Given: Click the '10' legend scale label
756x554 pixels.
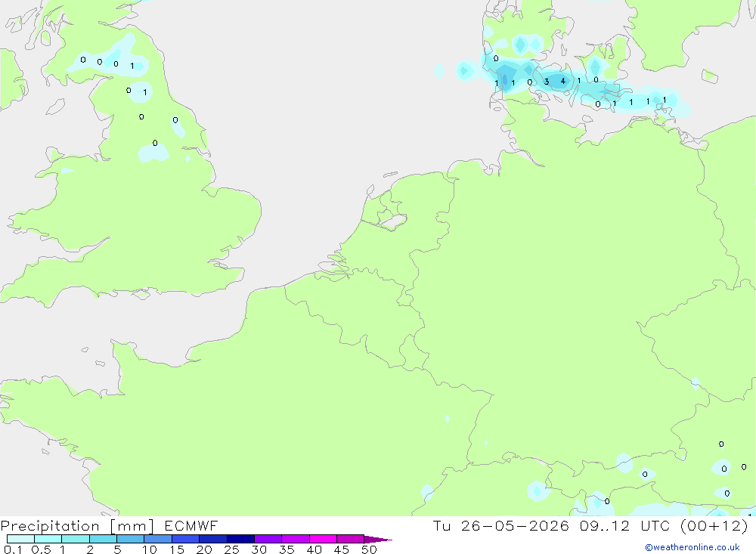Looking at the screenshot, I should 150,549.
